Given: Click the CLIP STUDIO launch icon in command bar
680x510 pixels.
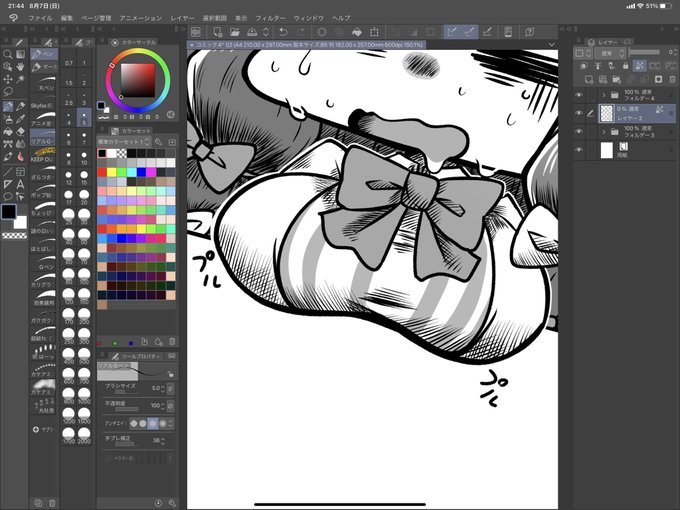Looking at the screenshot, I should [x=196, y=32].
